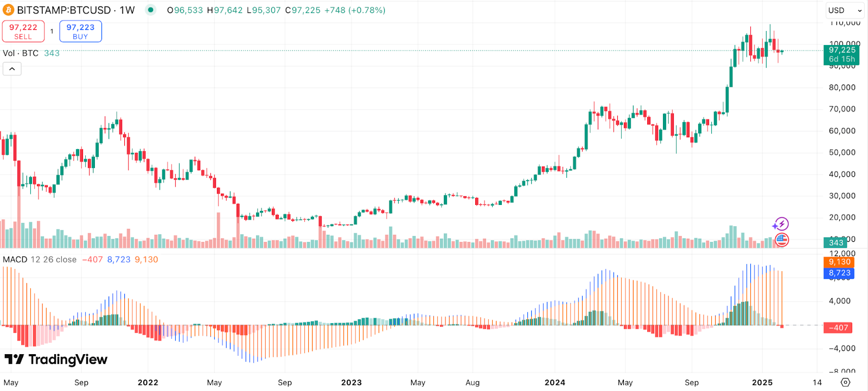Click the Vol legend value 343
The height and width of the screenshot is (391, 868).
pyautogui.click(x=52, y=53)
